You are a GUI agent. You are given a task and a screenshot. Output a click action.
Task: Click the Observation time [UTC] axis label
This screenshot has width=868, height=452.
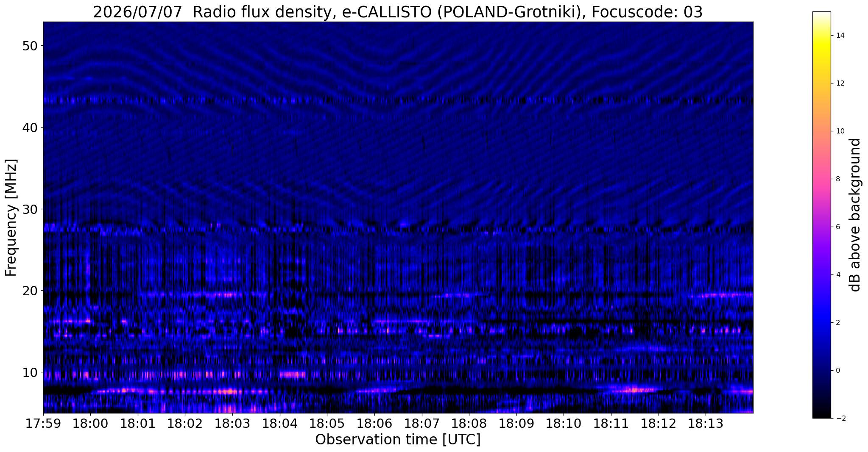398,440
